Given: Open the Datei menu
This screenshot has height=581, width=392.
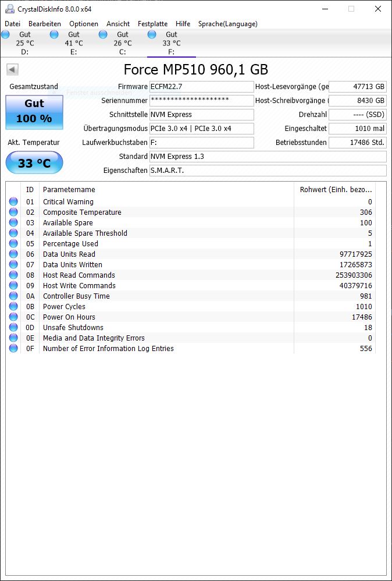Looking at the screenshot, I should tap(13, 24).
